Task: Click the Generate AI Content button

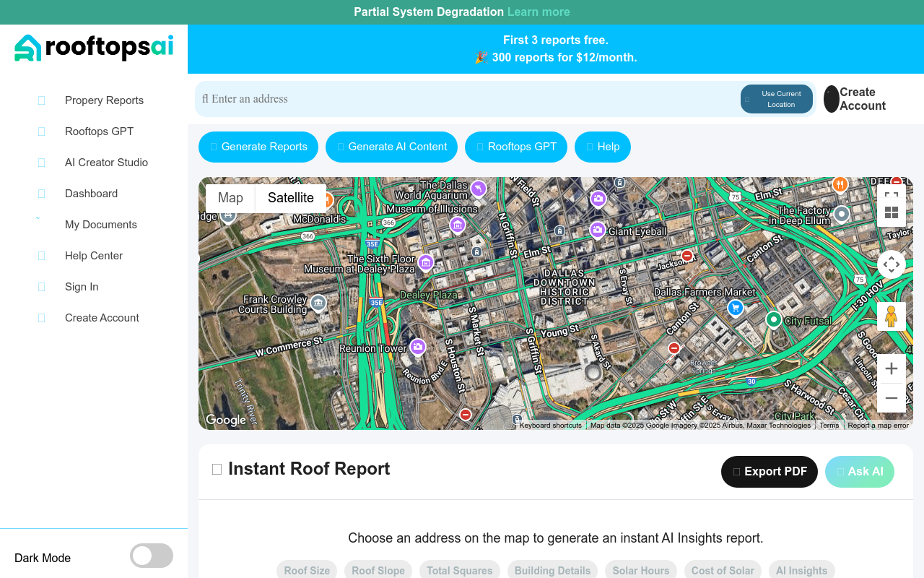Action: click(x=391, y=147)
